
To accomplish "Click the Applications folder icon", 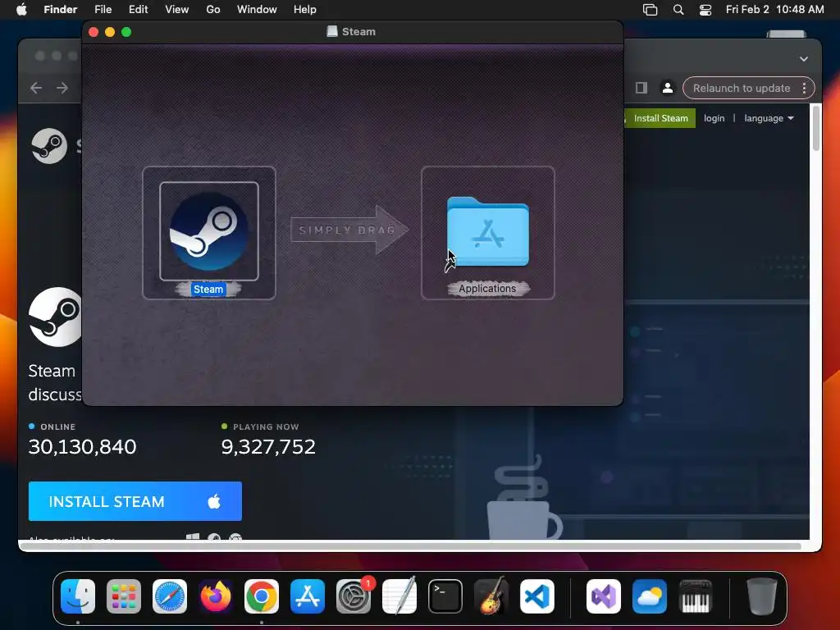I will [x=487, y=231].
